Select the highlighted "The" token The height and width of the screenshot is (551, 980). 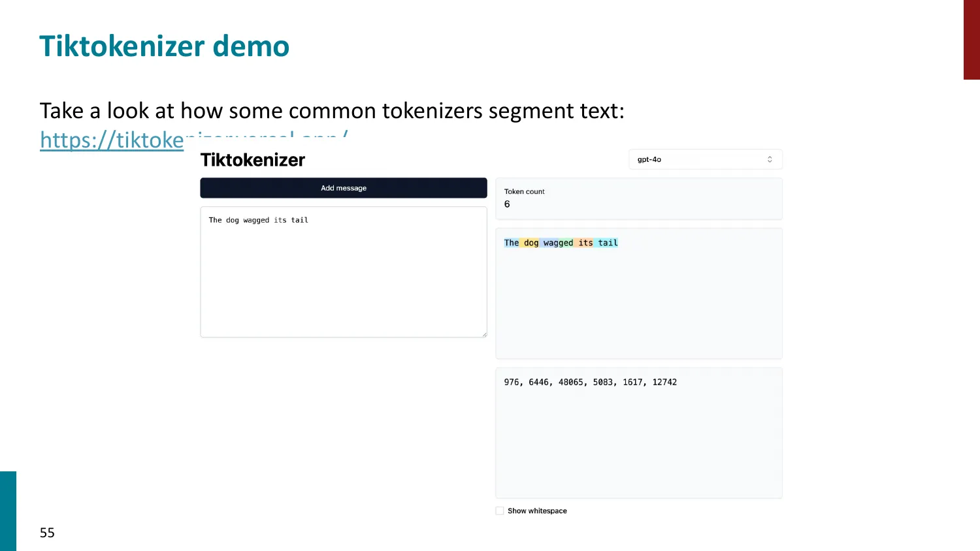512,243
